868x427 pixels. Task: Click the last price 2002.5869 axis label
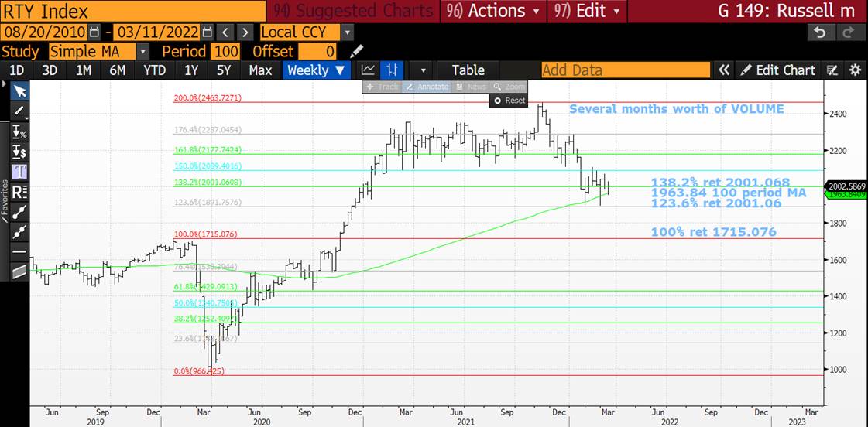point(846,186)
